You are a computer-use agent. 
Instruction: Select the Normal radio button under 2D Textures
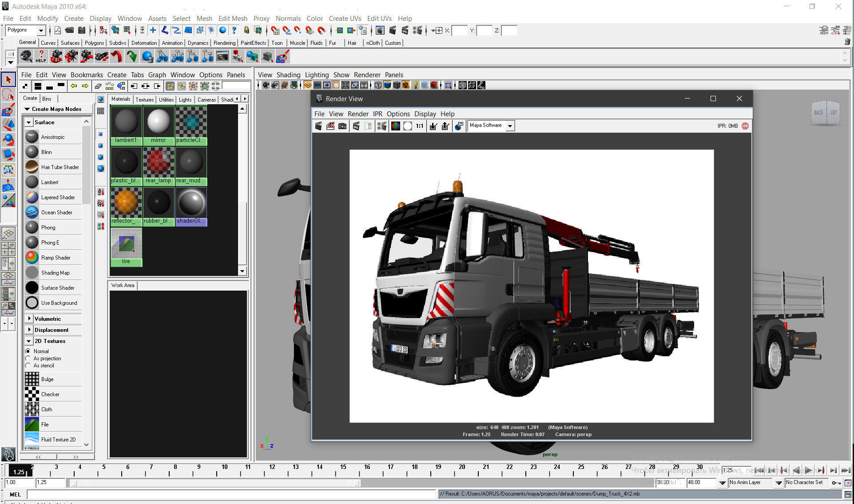pos(28,351)
